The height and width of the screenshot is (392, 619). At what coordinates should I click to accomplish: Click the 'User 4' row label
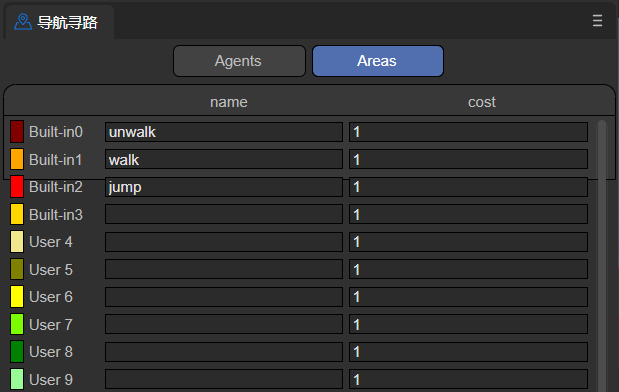pos(51,242)
